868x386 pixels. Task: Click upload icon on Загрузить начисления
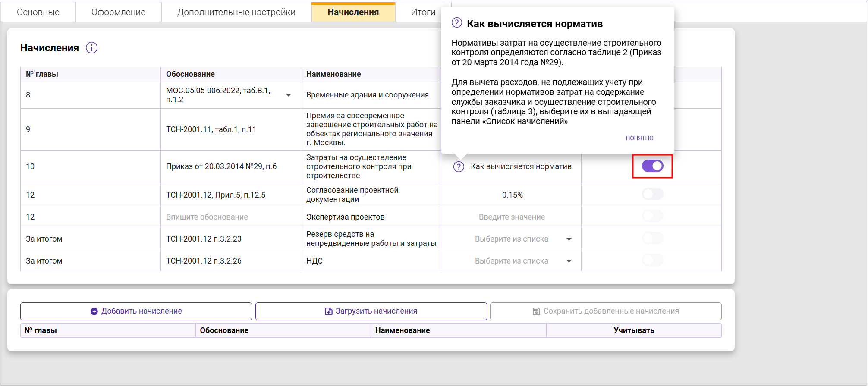tap(328, 311)
